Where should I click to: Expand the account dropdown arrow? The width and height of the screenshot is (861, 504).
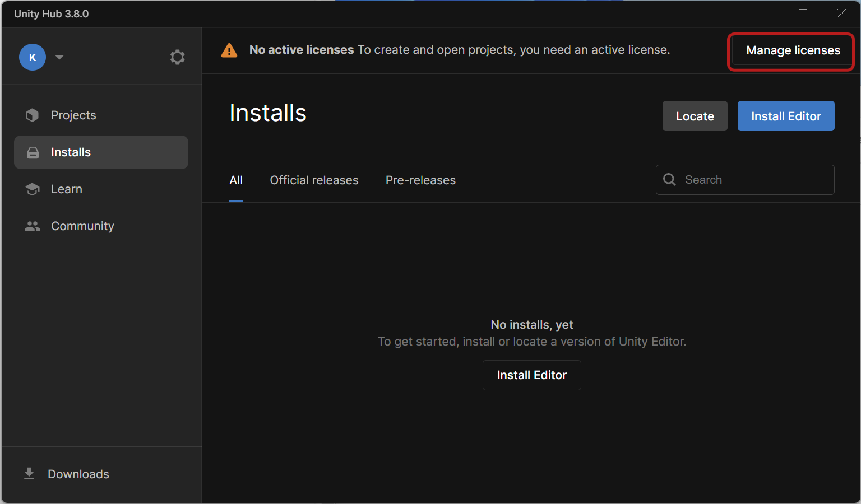59,57
